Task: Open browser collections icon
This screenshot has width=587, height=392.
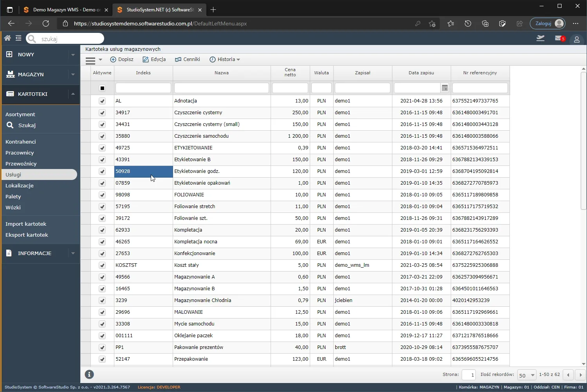Action: [x=485, y=23]
